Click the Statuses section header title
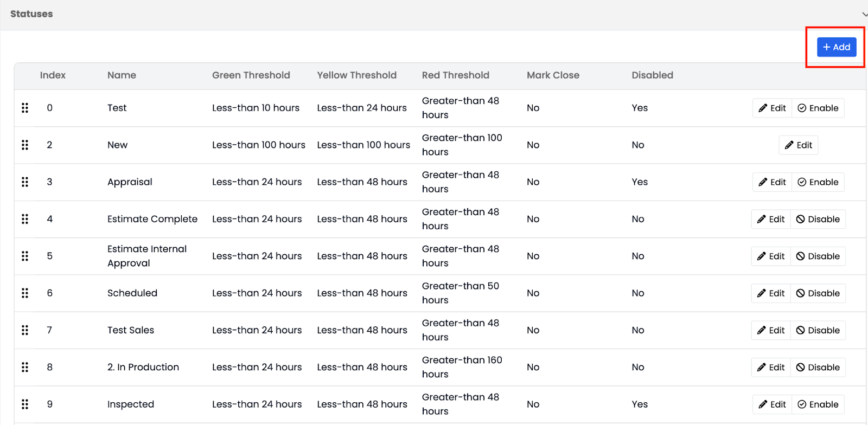The width and height of the screenshot is (868, 425). point(31,14)
